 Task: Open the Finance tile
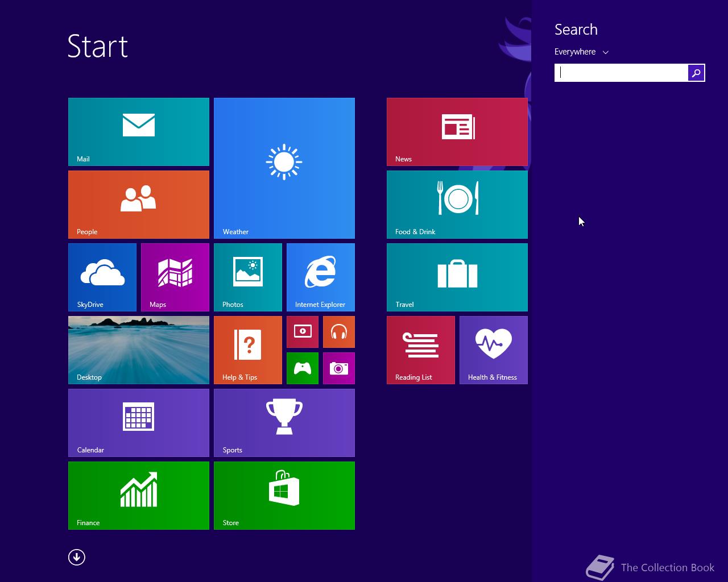click(x=139, y=496)
